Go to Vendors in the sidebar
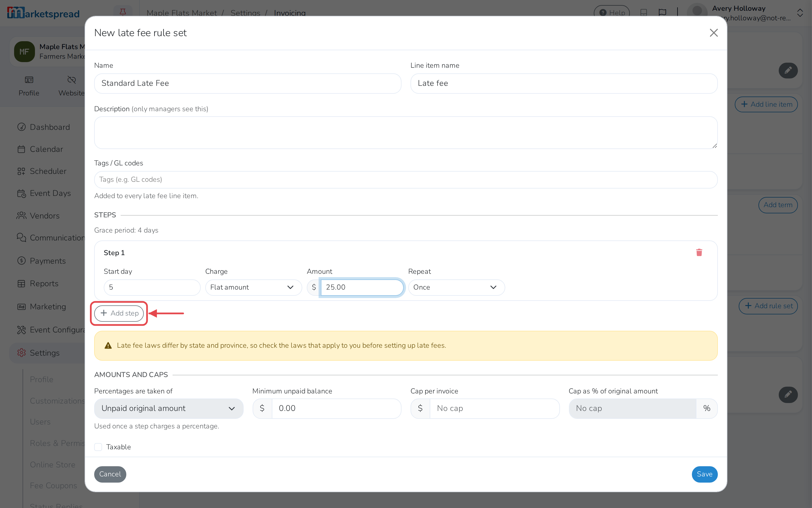 (x=45, y=216)
